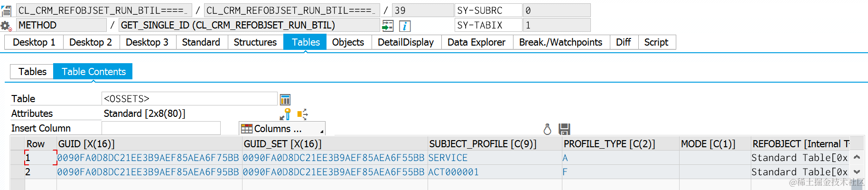The width and height of the screenshot is (868, 190).
Task: Click the table columns icon next to <OSSETS> field
Action: point(285,99)
